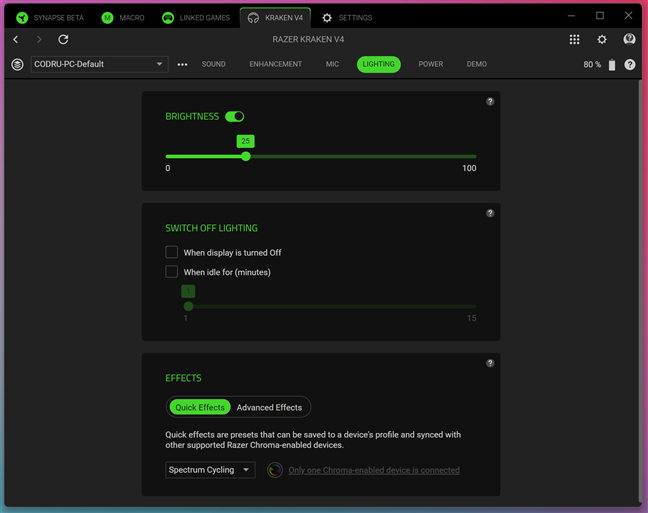The image size is (648, 513).
Task: Check When display is turned Off
Action: coord(172,252)
